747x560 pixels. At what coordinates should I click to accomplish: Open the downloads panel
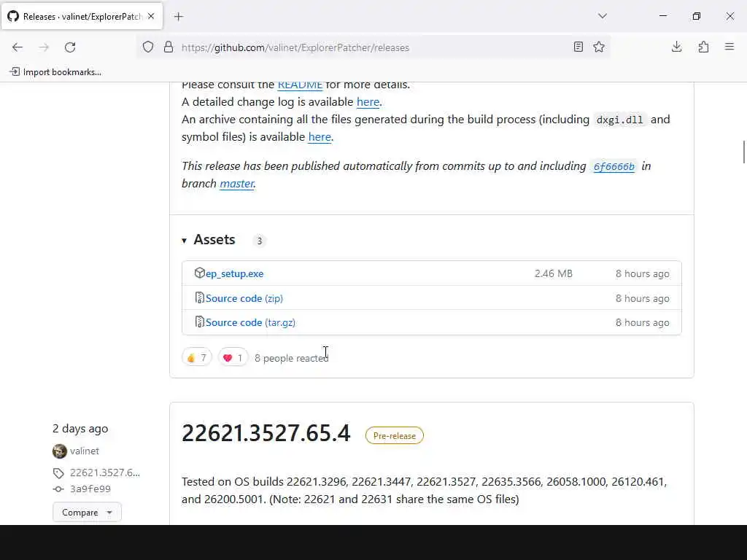tap(676, 47)
